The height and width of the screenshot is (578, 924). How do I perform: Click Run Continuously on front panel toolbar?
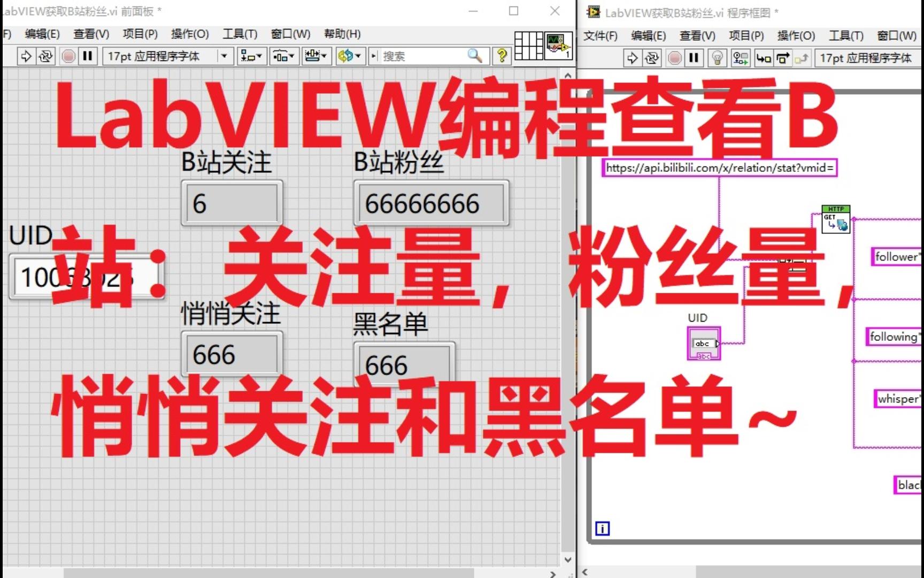(46, 56)
